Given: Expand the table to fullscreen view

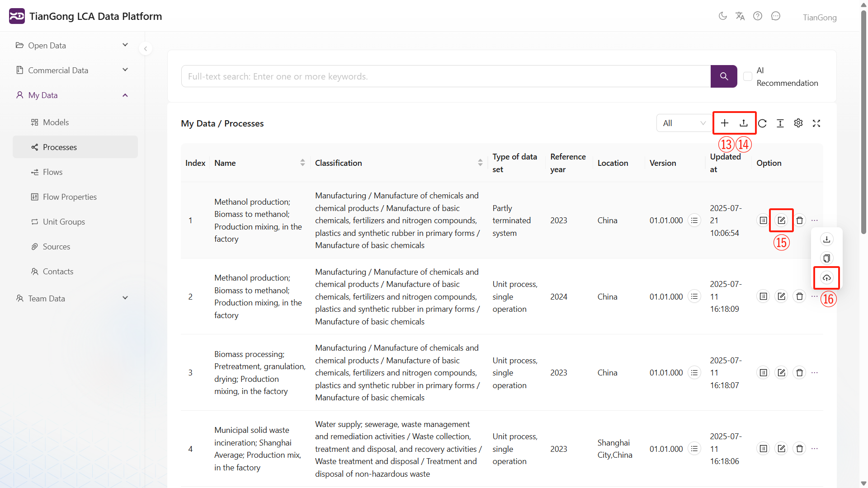Looking at the screenshot, I should click(x=816, y=123).
